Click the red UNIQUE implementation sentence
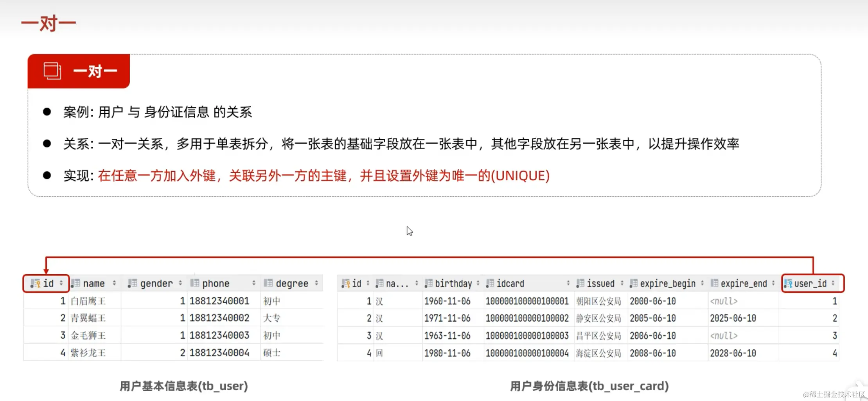The width and height of the screenshot is (868, 401). (324, 175)
